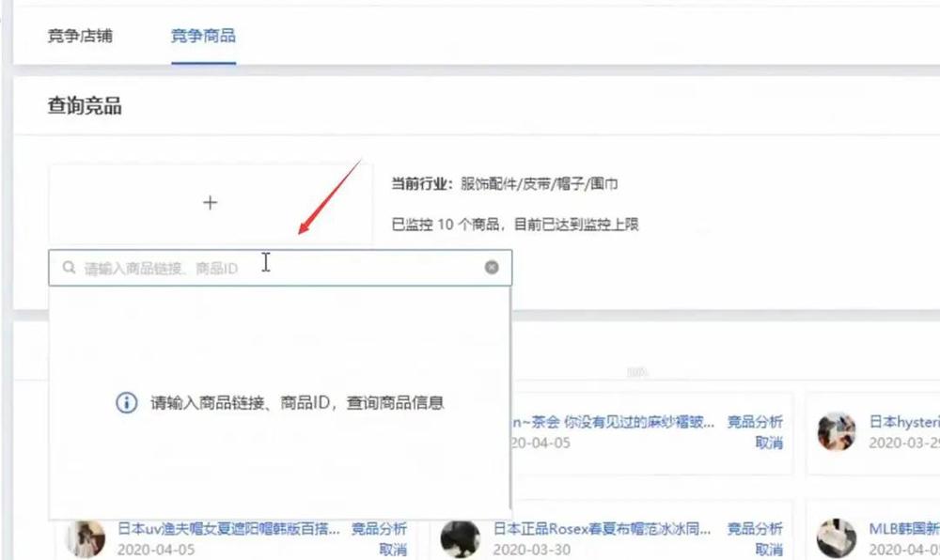Open 竞品分析 for 日本uv渔夫帽 product
Screen dimensions: 940x560
(379, 529)
